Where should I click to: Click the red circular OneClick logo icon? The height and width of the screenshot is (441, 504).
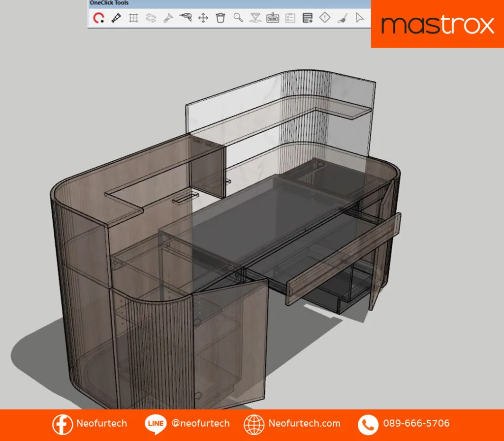[98, 18]
